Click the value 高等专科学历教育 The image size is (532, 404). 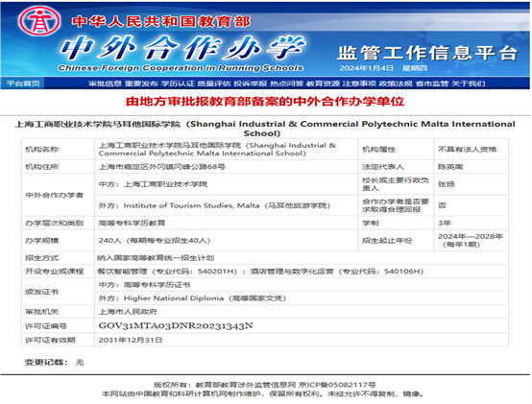[x=132, y=223]
